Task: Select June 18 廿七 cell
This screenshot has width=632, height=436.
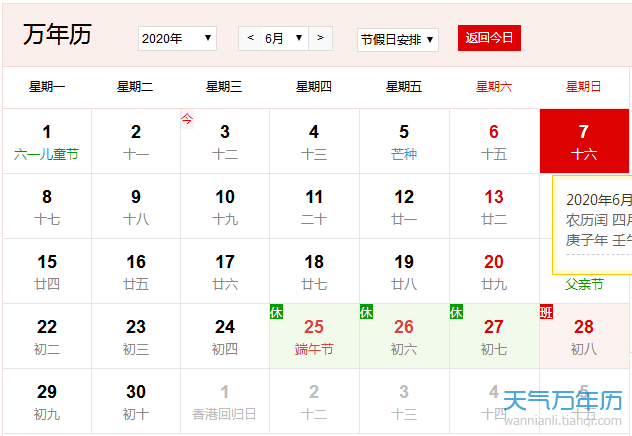Action: [314, 271]
